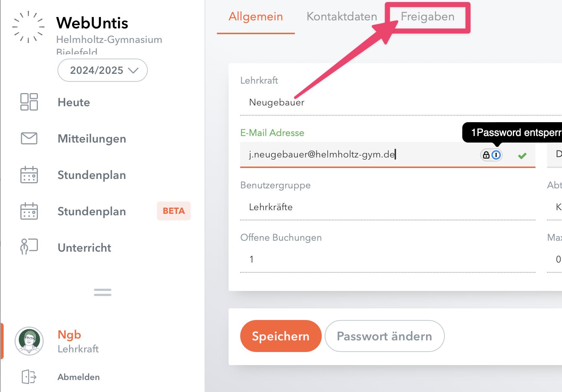
Task: Open the Ngb profile avatar
Action: coord(29,341)
